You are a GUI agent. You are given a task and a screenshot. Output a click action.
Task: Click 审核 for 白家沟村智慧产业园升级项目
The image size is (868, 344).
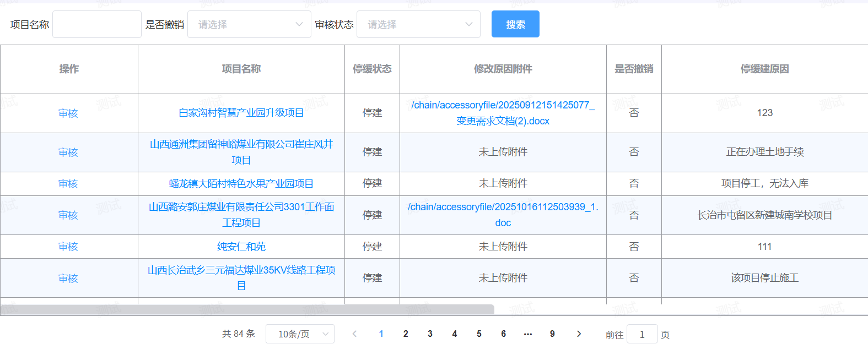tap(68, 113)
